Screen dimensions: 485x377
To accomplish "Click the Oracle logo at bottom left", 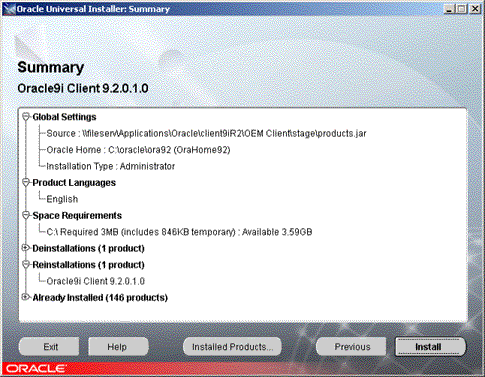I will pyautogui.click(x=35, y=369).
